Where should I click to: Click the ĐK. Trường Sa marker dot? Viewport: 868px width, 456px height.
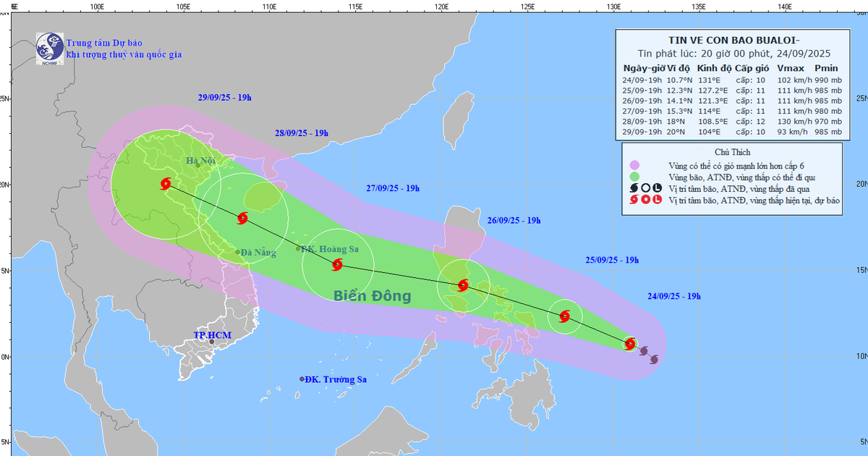(302, 379)
